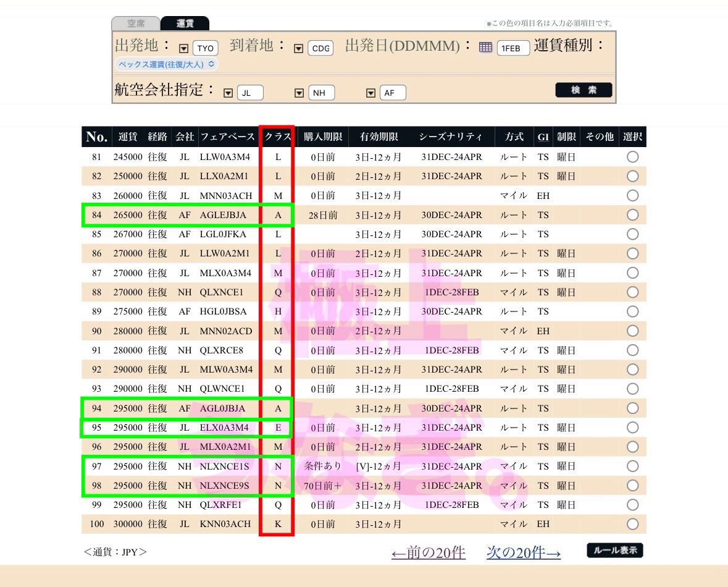Click the 検索 search button
This screenshot has width=728, height=587.
583,89
